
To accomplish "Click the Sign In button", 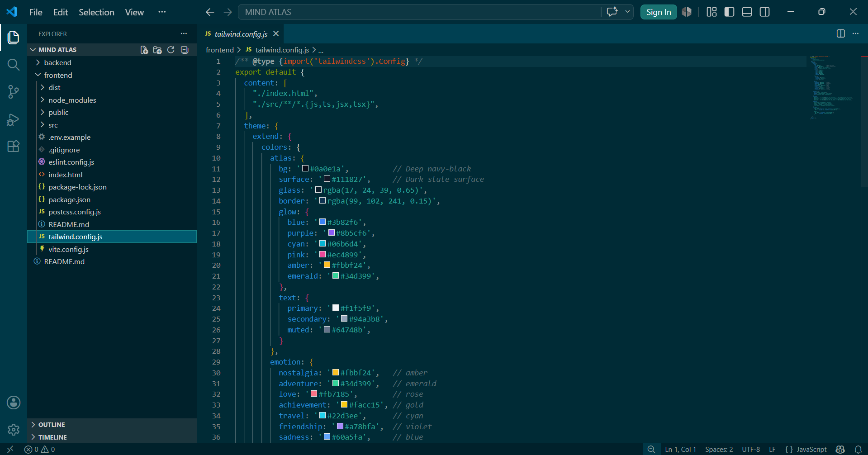I will [x=659, y=12].
